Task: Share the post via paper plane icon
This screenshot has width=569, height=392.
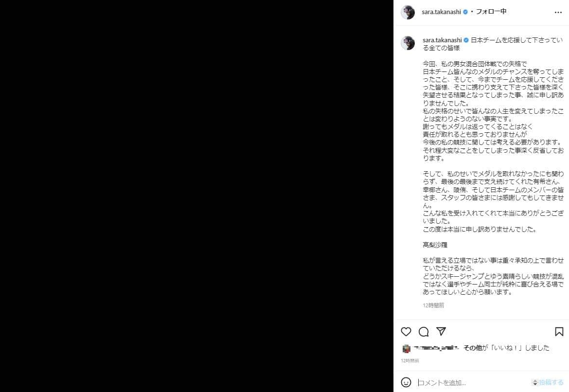Action: click(x=441, y=331)
